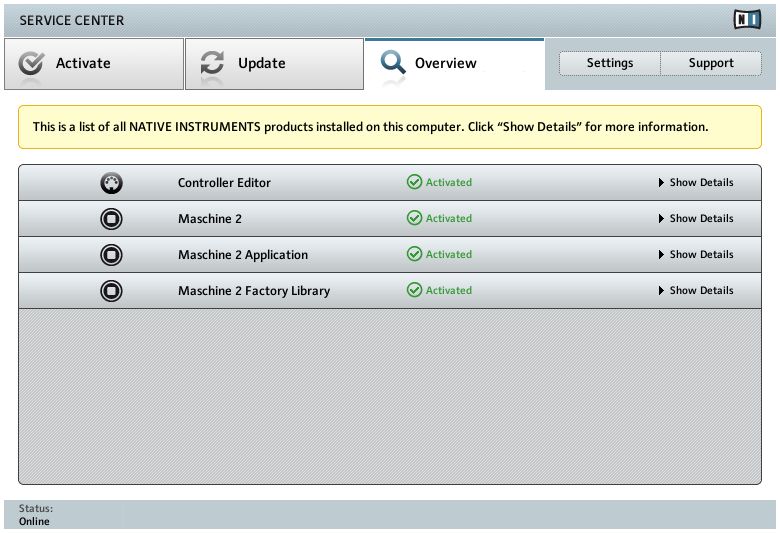Select the Overview tab

pos(454,64)
